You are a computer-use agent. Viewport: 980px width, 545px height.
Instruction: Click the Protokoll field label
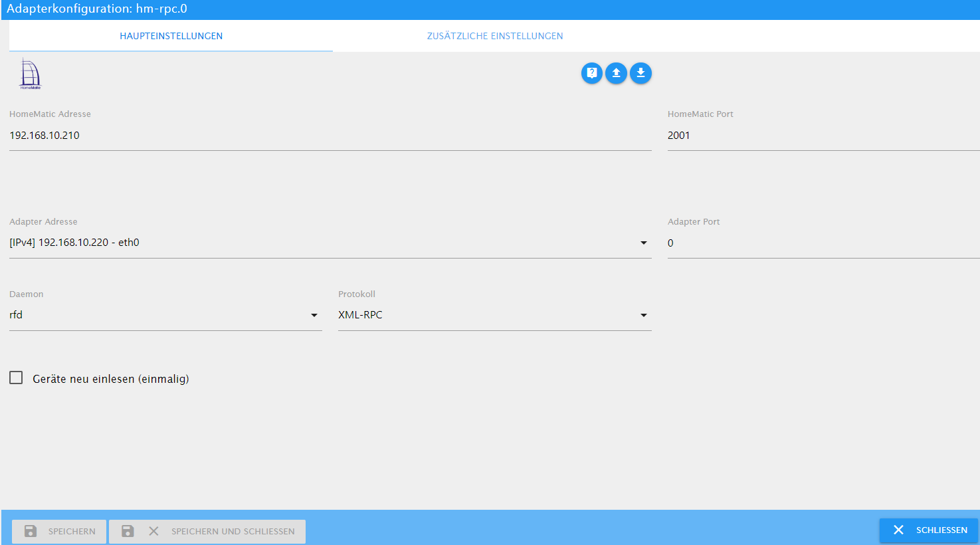pyautogui.click(x=357, y=294)
